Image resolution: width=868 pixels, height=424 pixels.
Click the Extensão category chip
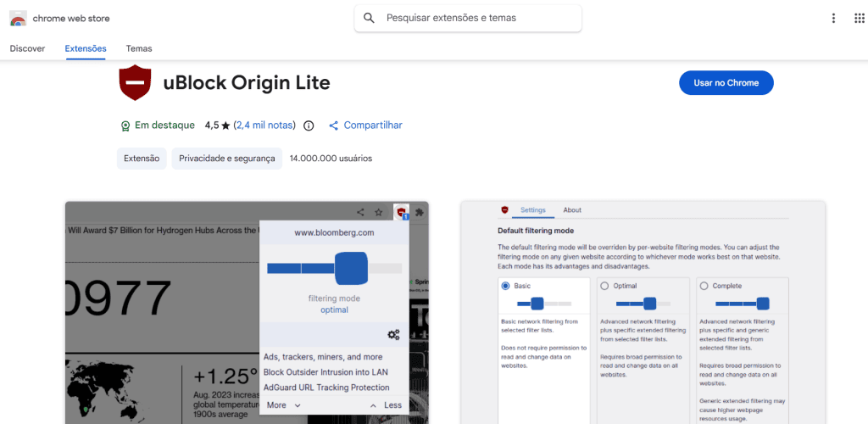(x=142, y=159)
